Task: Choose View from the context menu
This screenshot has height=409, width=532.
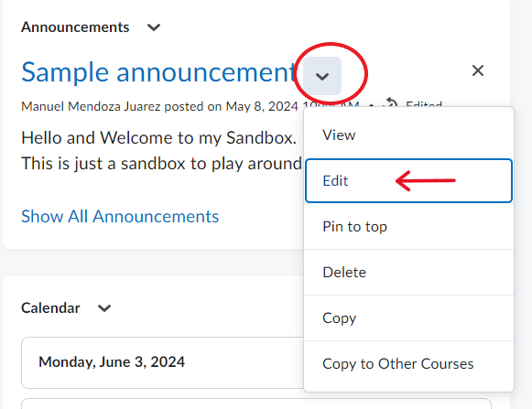Action: pyautogui.click(x=408, y=135)
